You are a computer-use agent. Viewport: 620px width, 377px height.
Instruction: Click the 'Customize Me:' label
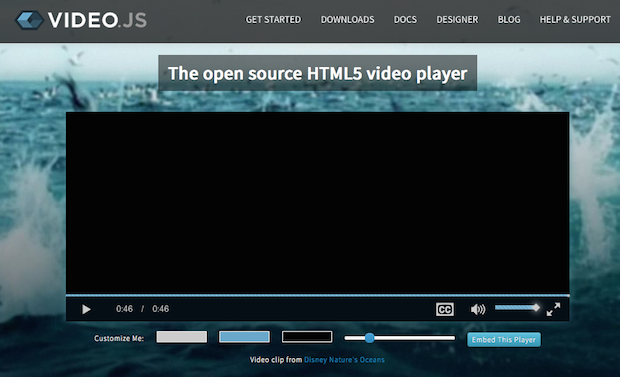click(119, 338)
